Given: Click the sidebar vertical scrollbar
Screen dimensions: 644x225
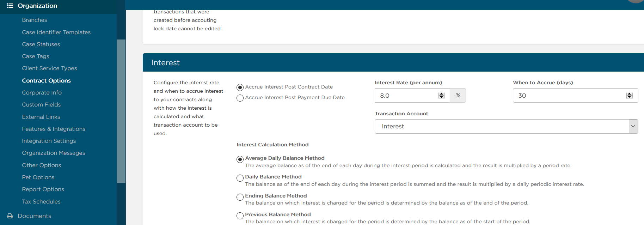Looking at the screenshot, I should (121, 111).
